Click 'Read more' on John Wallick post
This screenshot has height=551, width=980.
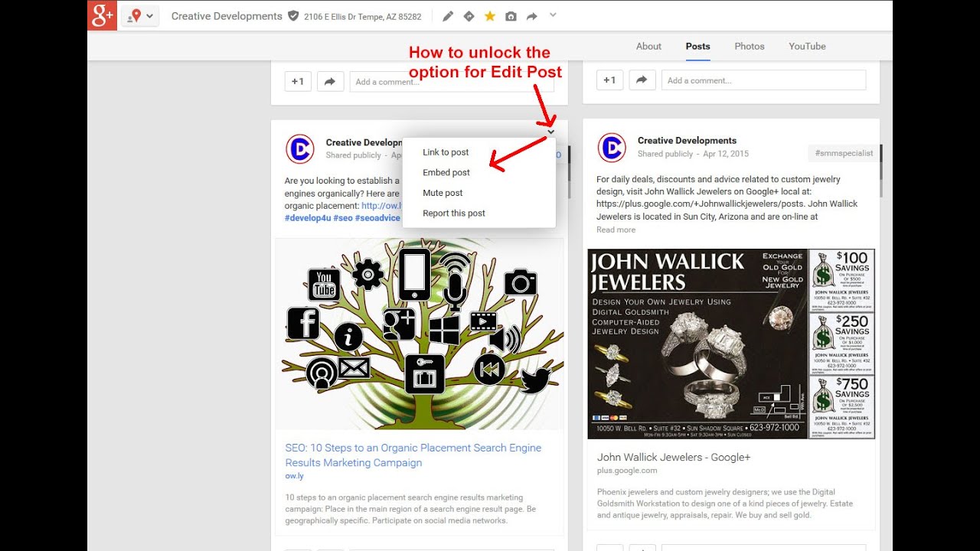click(616, 230)
